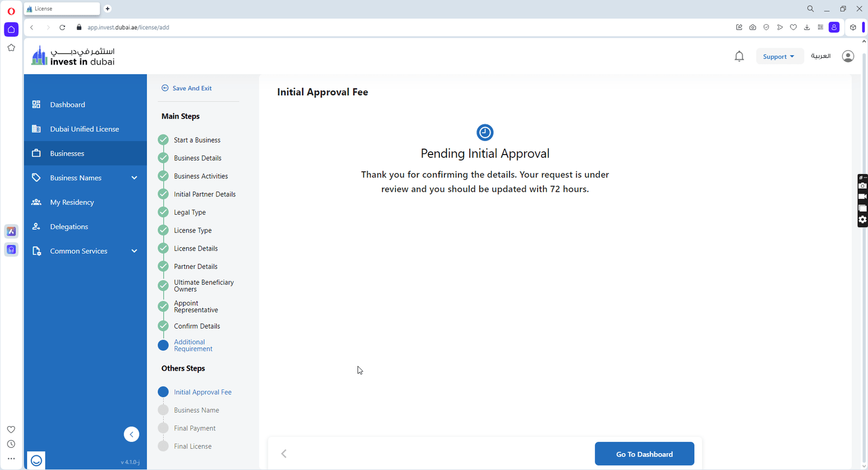Viewport: 868px width, 470px height.
Task: Open Appoint Representative step
Action: click(196, 306)
